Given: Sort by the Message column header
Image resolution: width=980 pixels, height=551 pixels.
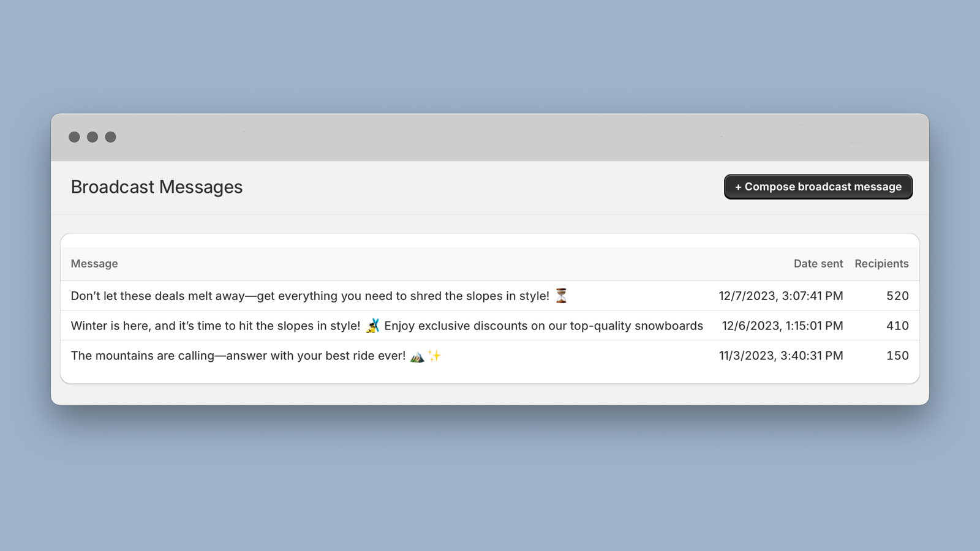Looking at the screenshot, I should [94, 263].
